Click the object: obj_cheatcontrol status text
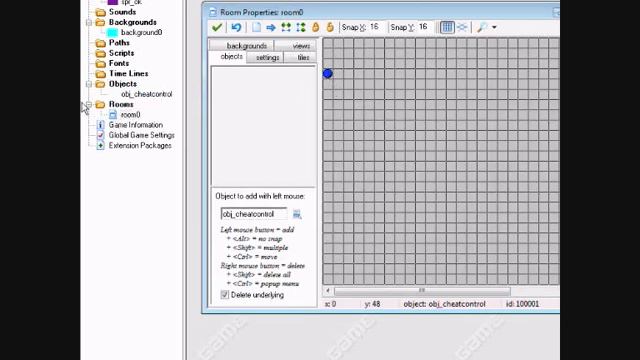The image size is (640, 360). 444,304
